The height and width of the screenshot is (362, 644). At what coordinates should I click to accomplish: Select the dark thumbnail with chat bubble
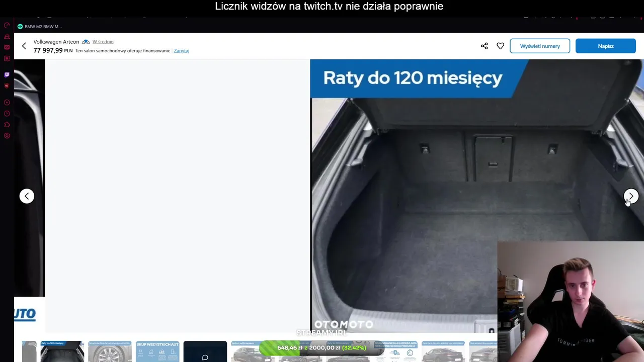(x=205, y=351)
